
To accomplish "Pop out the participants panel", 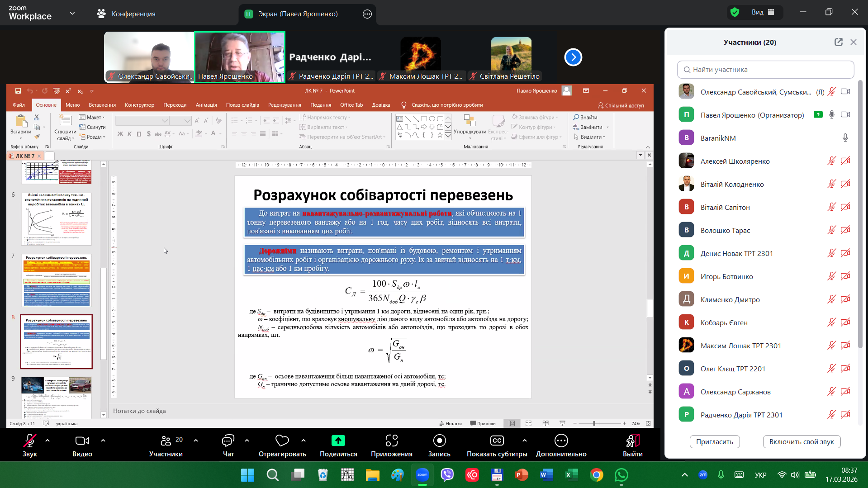I will coord(838,42).
